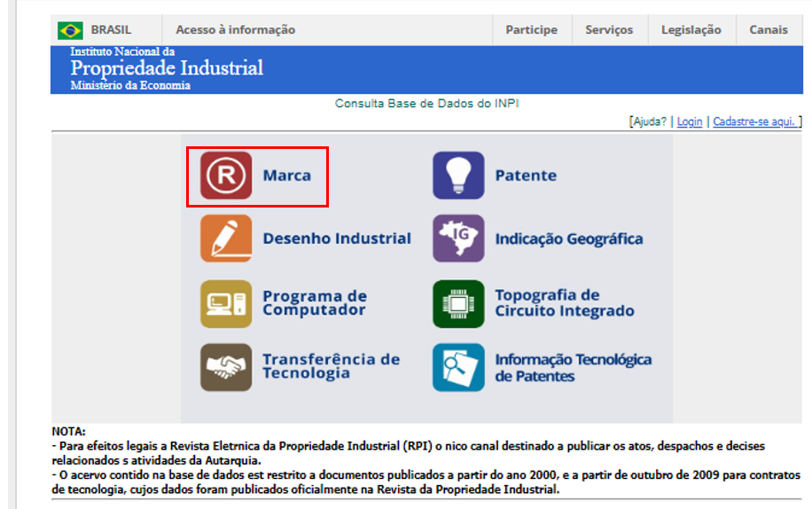The height and width of the screenshot is (509, 812).
Task: Click the Instituto Nacional da header text
Action: pyautogui.click(x=122, y=51)
